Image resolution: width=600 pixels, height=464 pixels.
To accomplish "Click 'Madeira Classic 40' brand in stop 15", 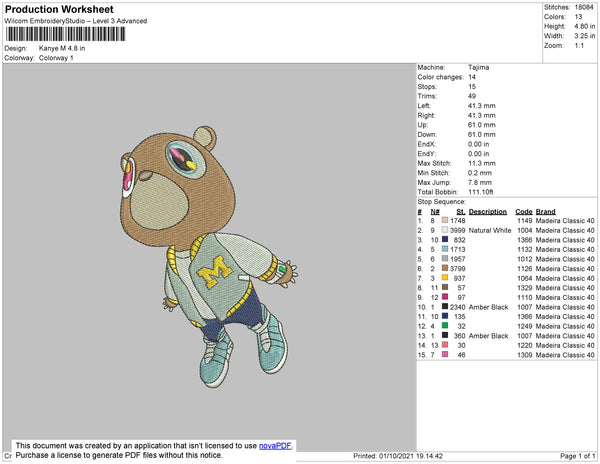I will (565, 355).
